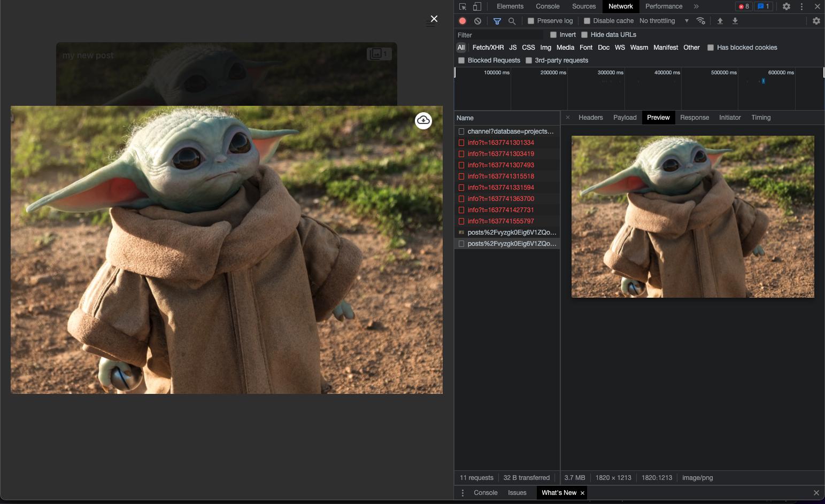Close the bottom drawer panel
Screen dimensions: 825x504
click(816, 493)
